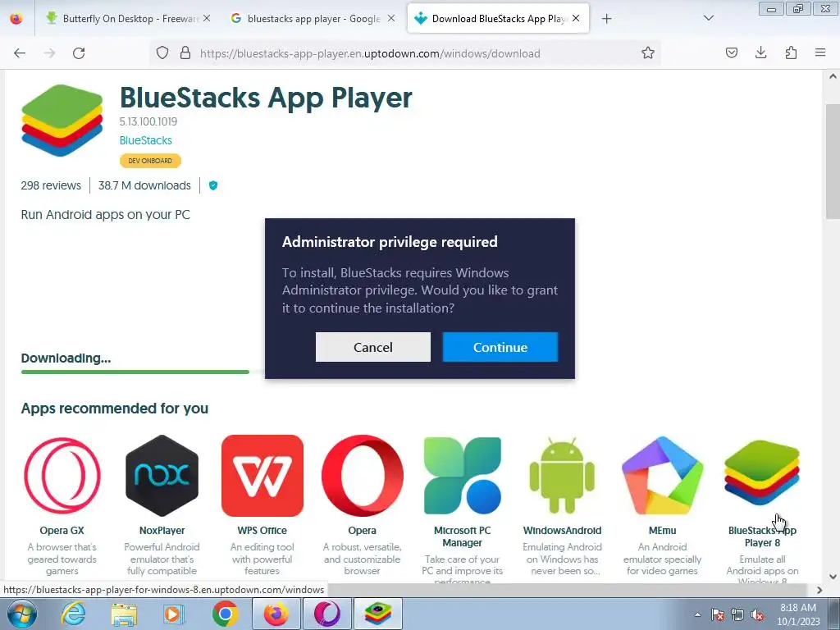Switch to the BlueStacks installer taskbar icon
The width and height of the screenshot is (840, 630).
(377, 614)
